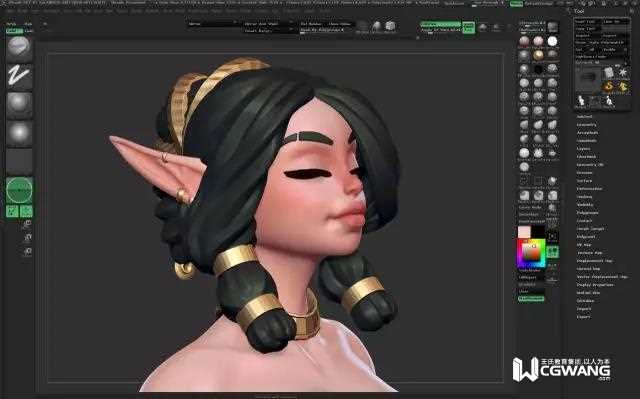Open the Texture Map section

pos(589,253)
